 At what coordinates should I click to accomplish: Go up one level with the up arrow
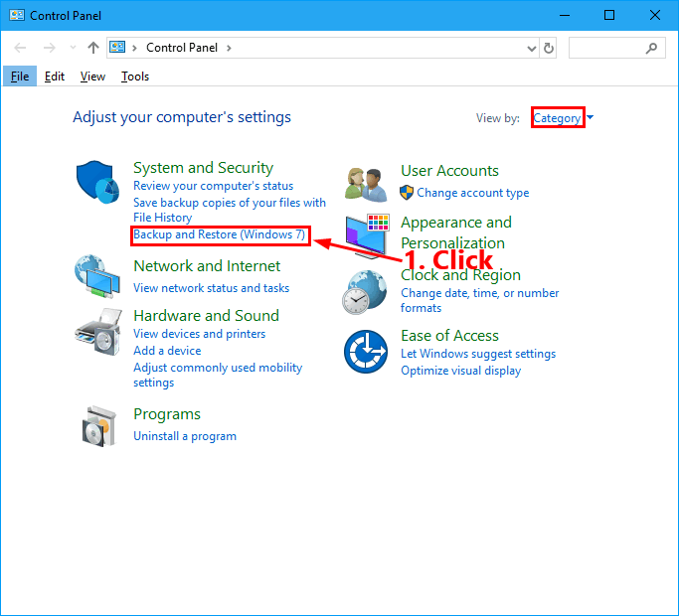tap(93, 48)
